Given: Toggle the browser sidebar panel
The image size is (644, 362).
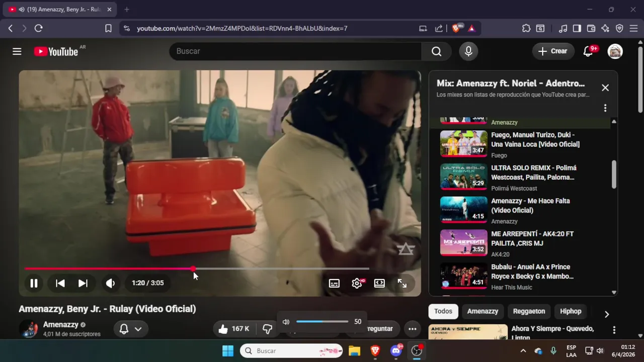Looking at the screenshot, I should click(x=577, y=29).
